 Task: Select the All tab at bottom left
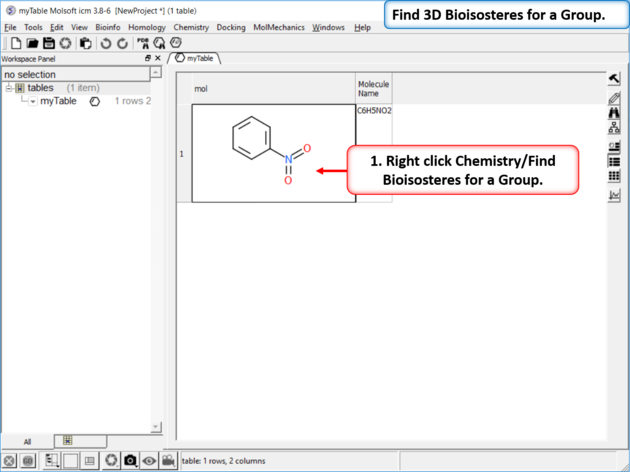pyautogui.click(x=27, y=441)
